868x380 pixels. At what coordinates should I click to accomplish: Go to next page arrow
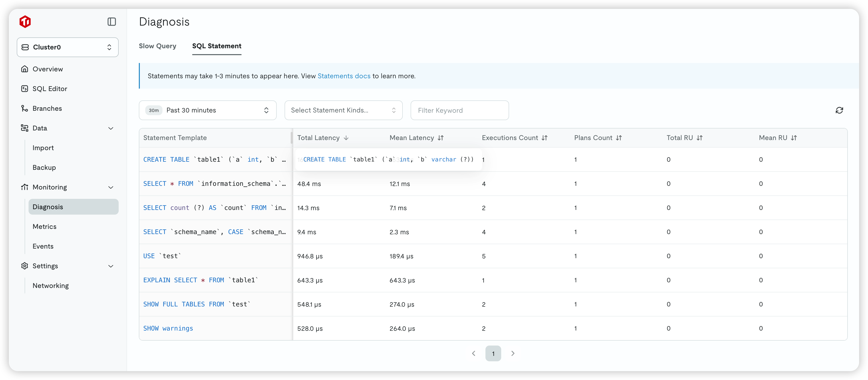[x=513, y=353]
